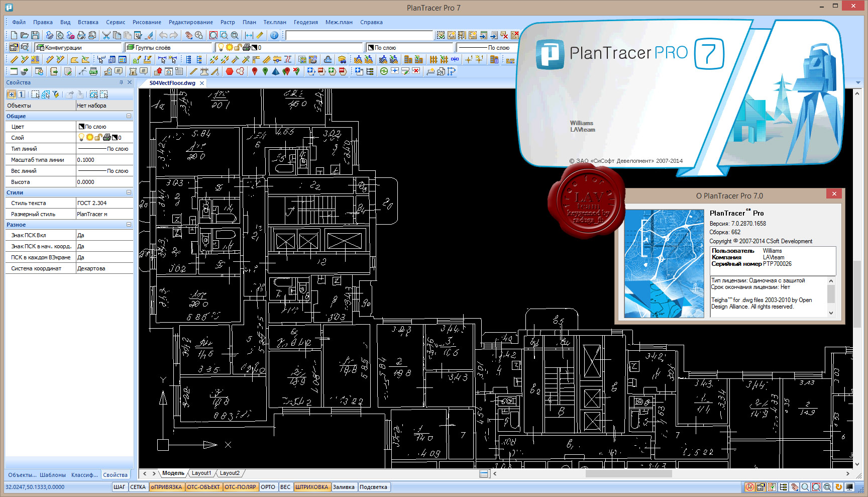This screenshot has height=497, width=868.
Task: Collapse the Стили properties section
Action: coord(129,192)
